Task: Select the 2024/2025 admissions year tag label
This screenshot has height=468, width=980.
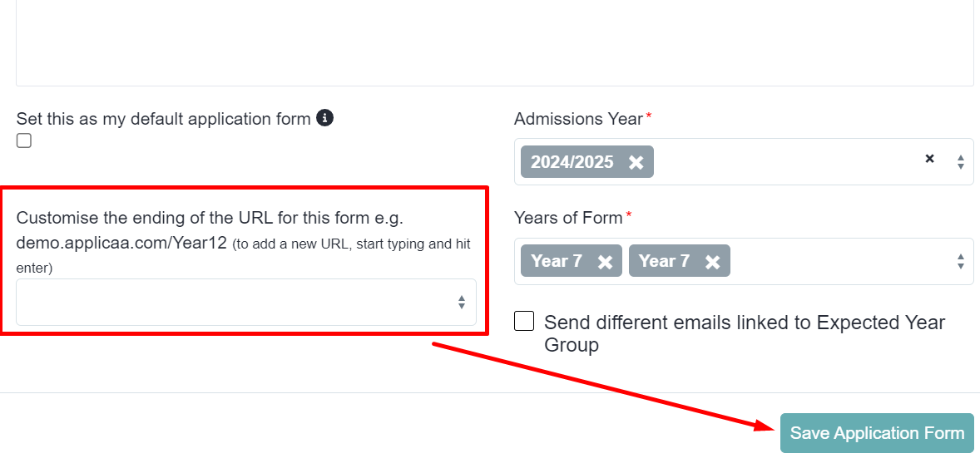Action: pos(572,162)
